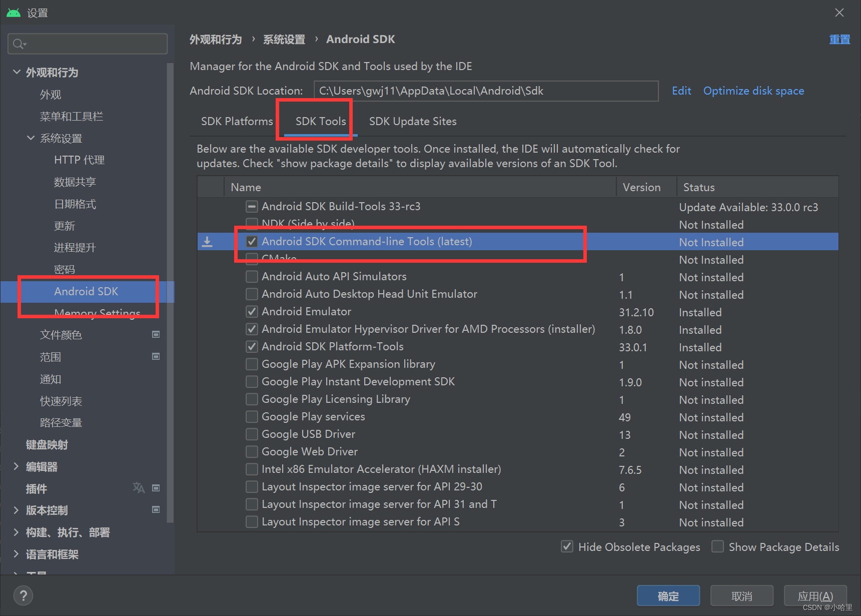Image resolution: width=861 pixels, height=616 pixels.
Task: Click the Version column header
Action: [x=646, y=187]
